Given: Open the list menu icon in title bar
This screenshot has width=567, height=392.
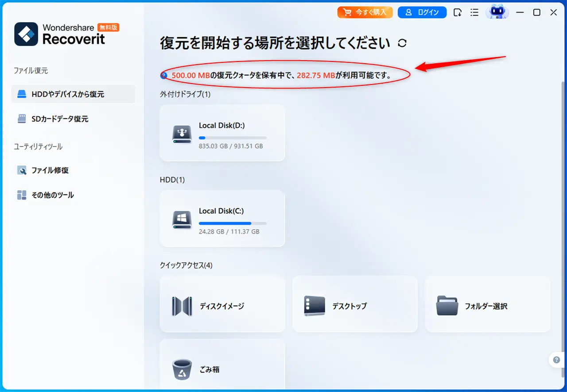Looking at the screenshot, I should 474,12.
